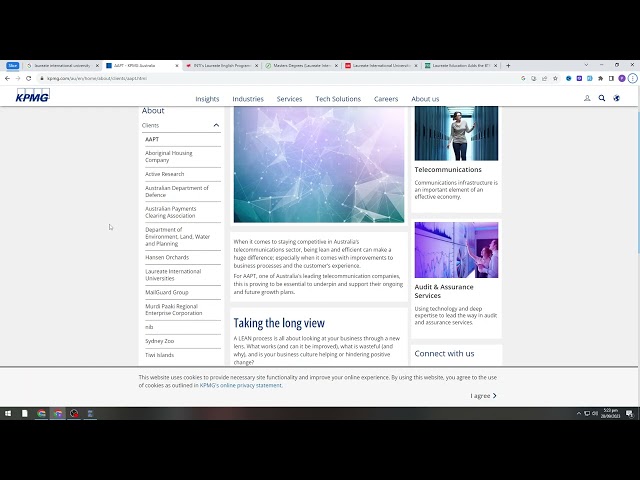Reload the page with the refresh icon
The height and width of the screenshot is (480, 640).
(x=29, y=78)
